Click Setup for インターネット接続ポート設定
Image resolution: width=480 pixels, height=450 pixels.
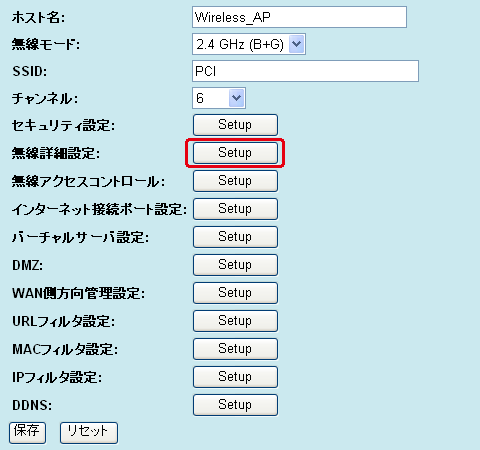click(235, 209)
